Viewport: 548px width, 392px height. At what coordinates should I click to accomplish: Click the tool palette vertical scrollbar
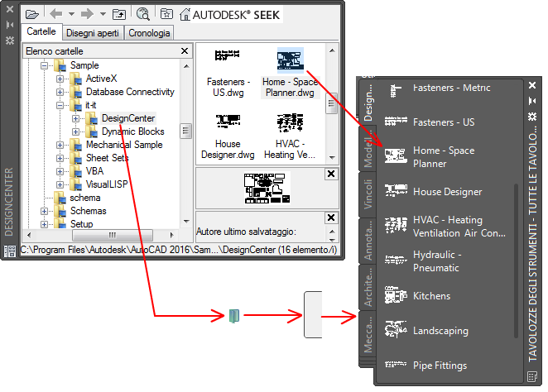pos(516,261)
